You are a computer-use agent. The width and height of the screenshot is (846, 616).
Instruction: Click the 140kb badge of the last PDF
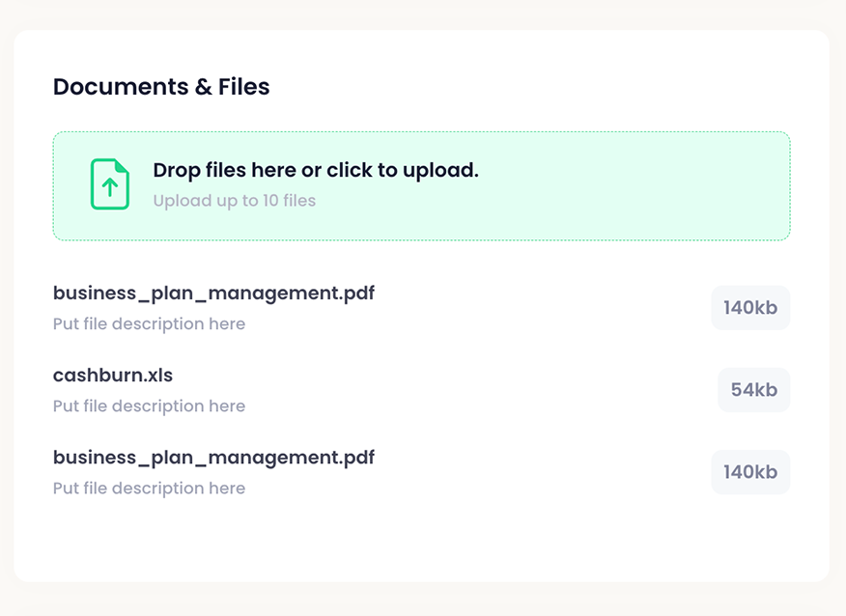(x=750, y=472)
